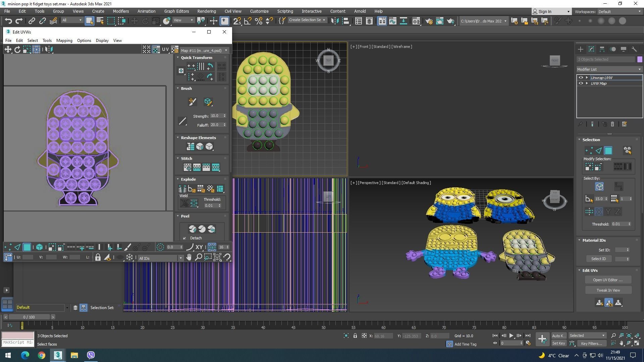This screenshot has height=362, width=644.
Task: Click Open UV Editor button
Action: (x=608, y=280)
